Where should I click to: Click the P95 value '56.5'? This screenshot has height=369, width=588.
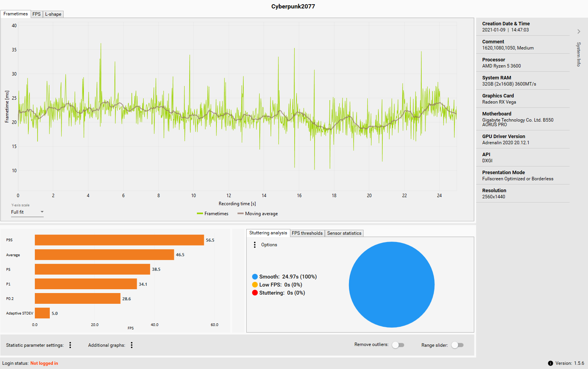(210, 240)
